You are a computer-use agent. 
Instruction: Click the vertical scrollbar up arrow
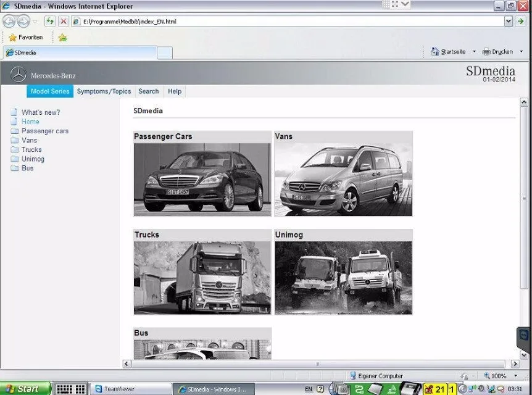pyautogui.click(x=524, y=102)
